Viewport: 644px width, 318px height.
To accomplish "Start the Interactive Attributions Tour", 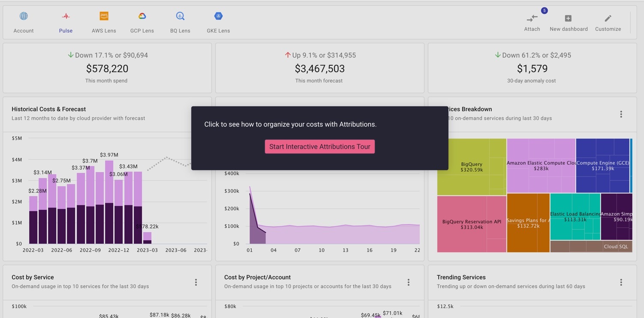I will [319, 147].
